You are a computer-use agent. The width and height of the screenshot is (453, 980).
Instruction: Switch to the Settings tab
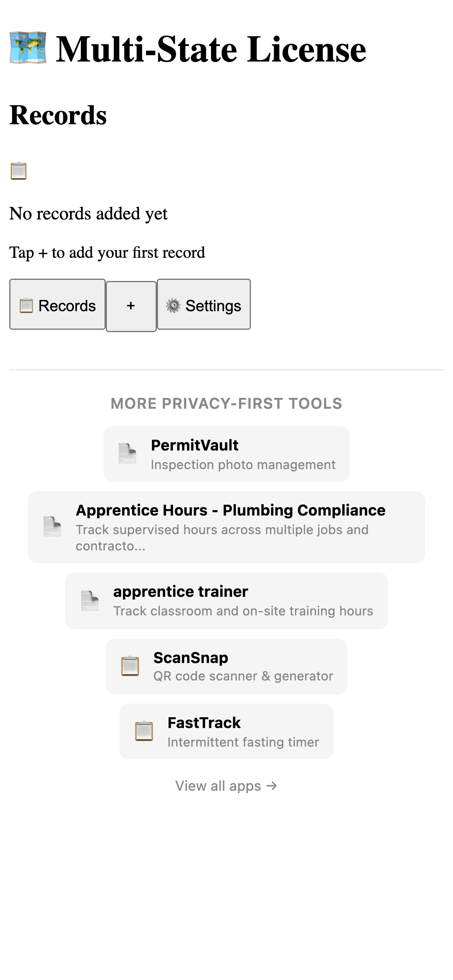point(204,305)
